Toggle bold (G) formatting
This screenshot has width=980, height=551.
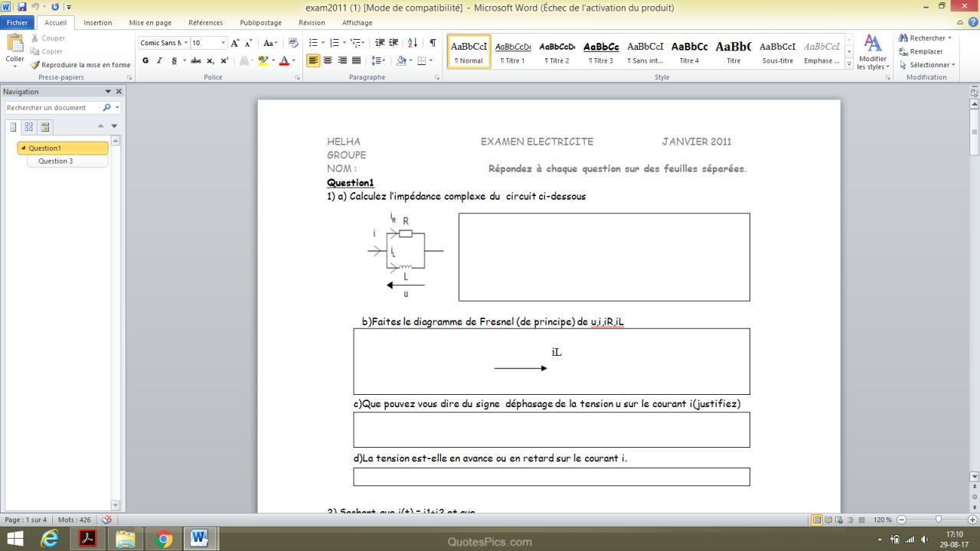point(145,60)
